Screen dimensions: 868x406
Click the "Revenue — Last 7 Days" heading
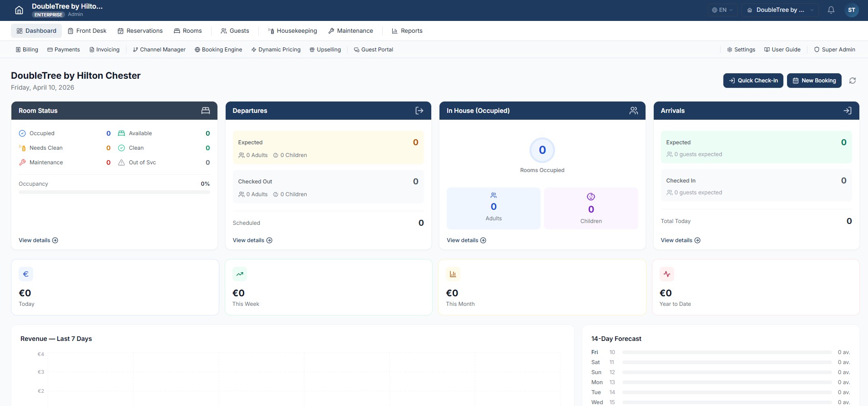click(x=56, y=339)
